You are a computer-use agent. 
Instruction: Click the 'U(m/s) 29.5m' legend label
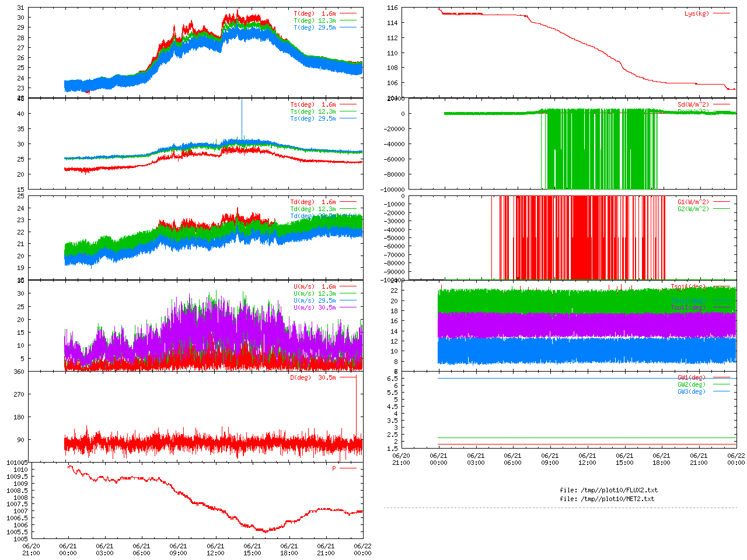click(315, 300)
